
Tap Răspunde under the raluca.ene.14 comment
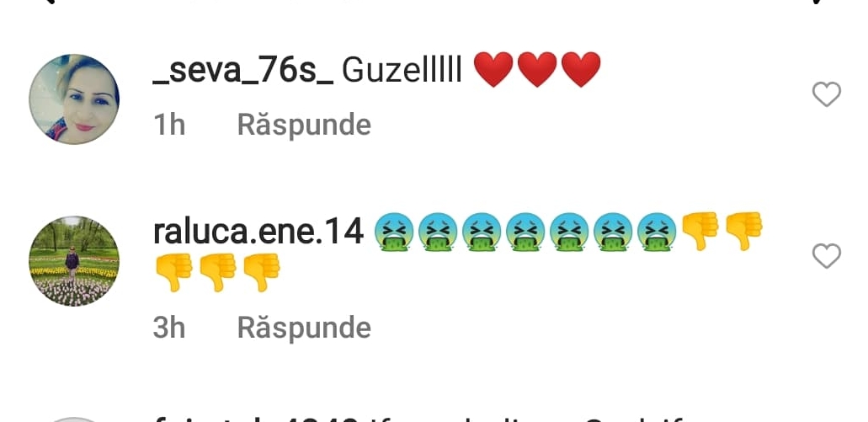[304, 328]
